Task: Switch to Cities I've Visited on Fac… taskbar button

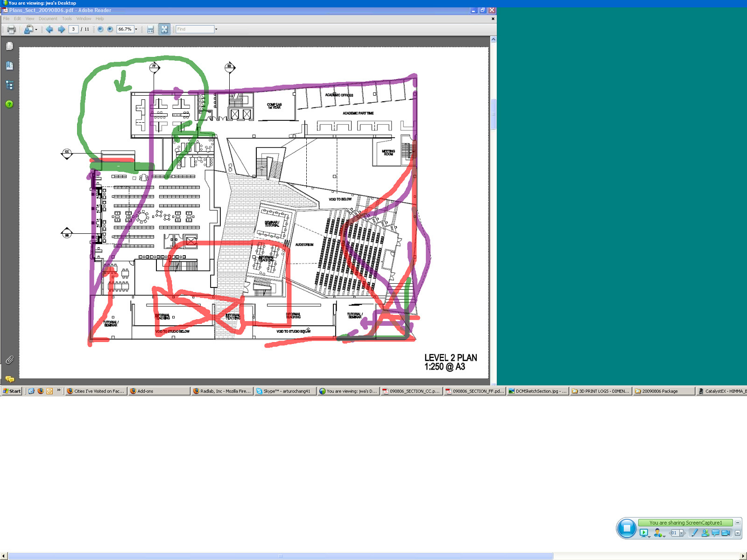Action: tap(96, 391)
